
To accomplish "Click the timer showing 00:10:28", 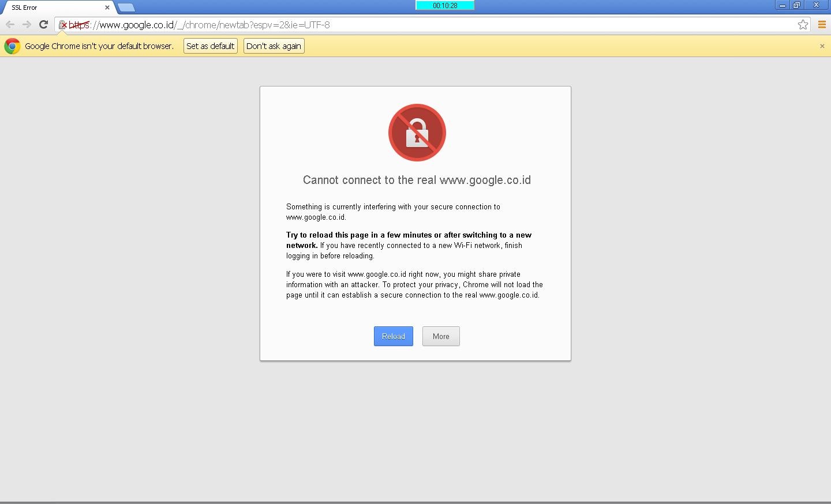I will [x=444, y=5].
